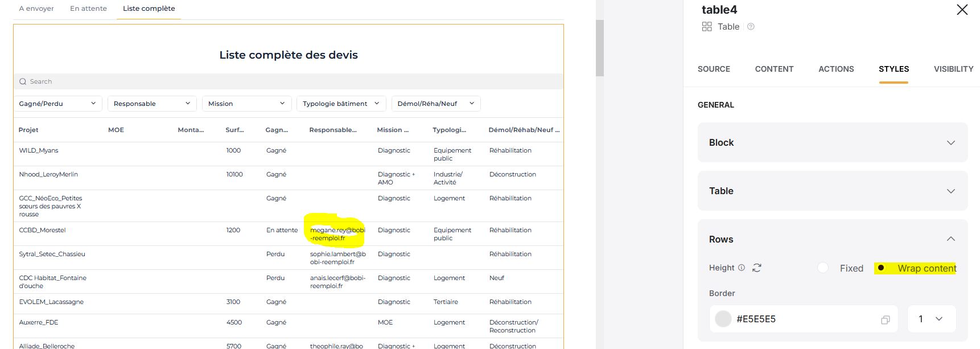The height and width of the screenshot is (349, 980).
Task: Expand the Block styles section
Action: tap(832, 142)
